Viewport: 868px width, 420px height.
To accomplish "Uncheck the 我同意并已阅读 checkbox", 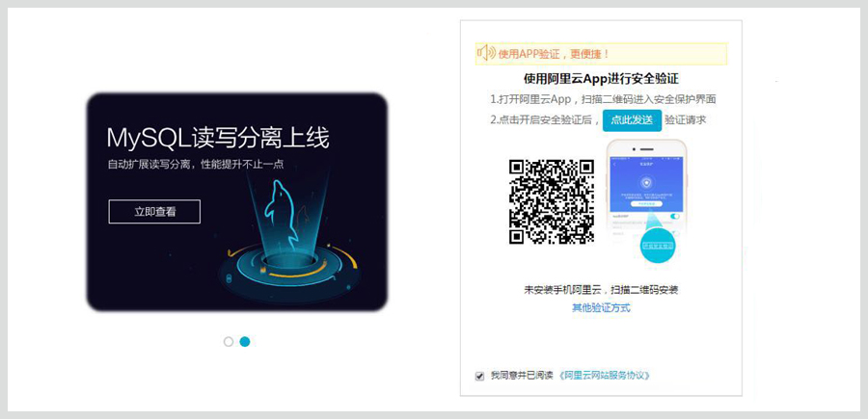I will click(x=479, y=376).
